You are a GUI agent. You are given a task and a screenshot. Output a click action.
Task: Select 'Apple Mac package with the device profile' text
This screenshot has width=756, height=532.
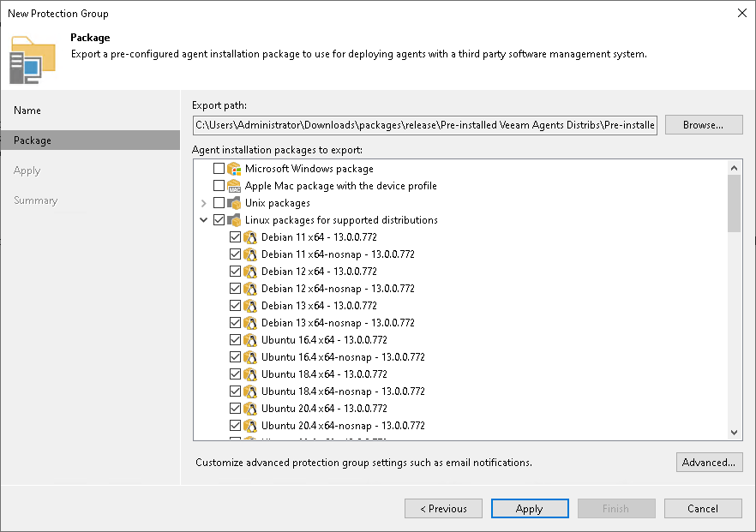(341, 186)
